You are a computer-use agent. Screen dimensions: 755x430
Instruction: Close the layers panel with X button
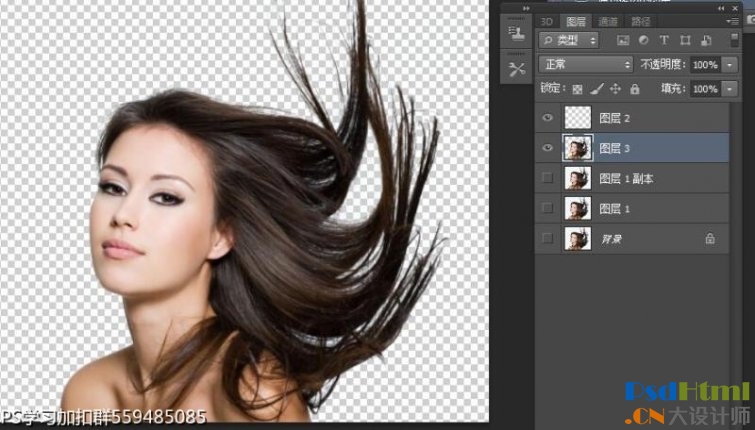click(x=735, y=8)
